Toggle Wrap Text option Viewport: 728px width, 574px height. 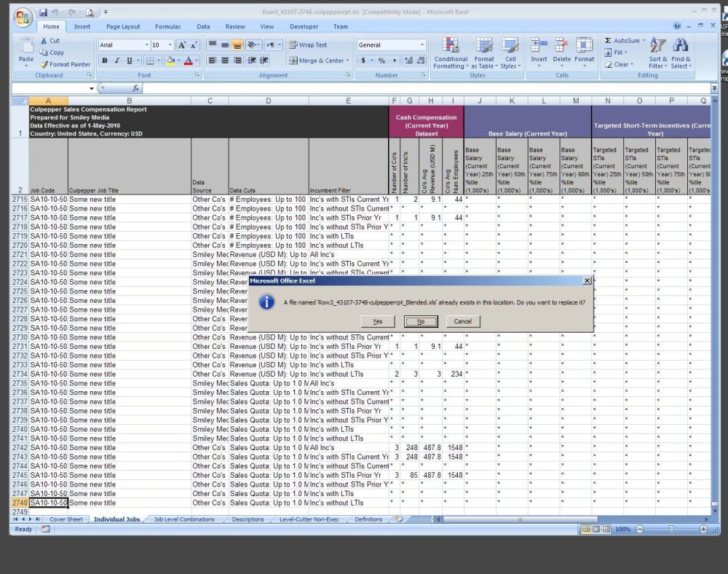(x=308, y=44)
